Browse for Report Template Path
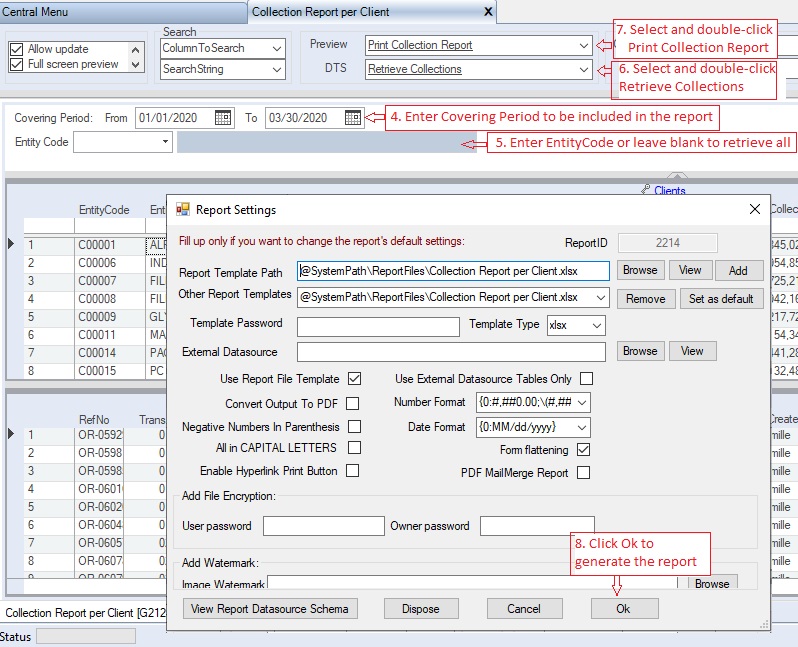798x647 pixels. [x=640, y=270]
